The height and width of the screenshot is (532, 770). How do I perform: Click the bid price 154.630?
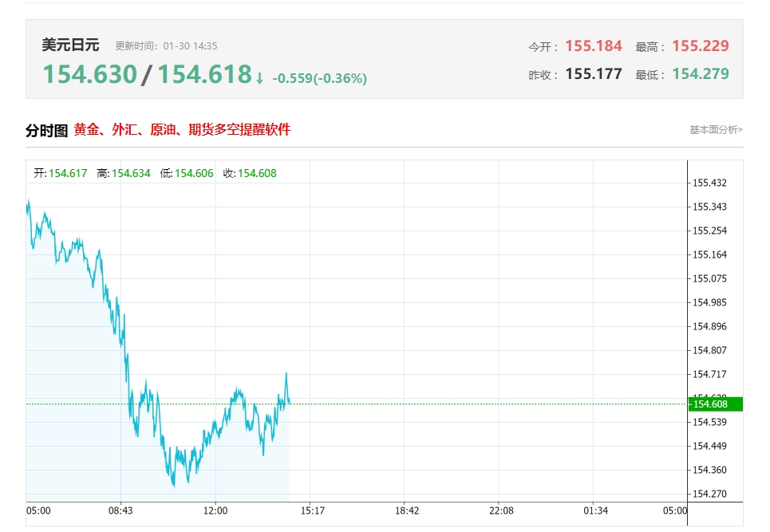[90, 75]
